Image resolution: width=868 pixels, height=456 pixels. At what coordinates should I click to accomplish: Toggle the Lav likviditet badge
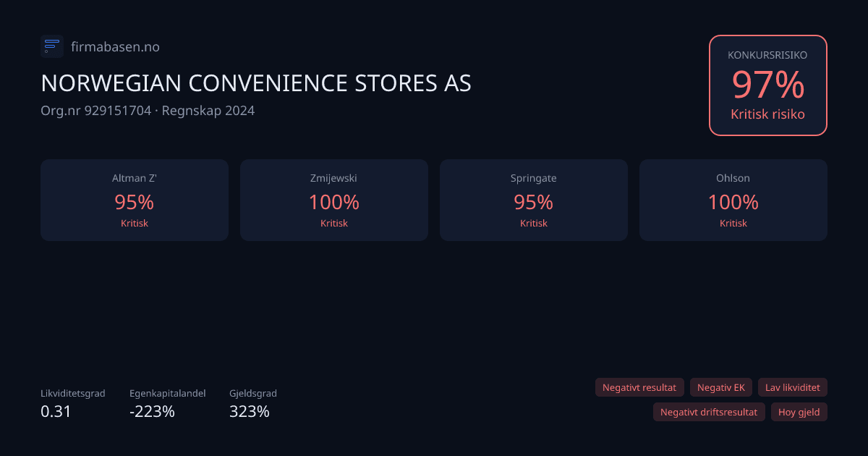(793, 387)
